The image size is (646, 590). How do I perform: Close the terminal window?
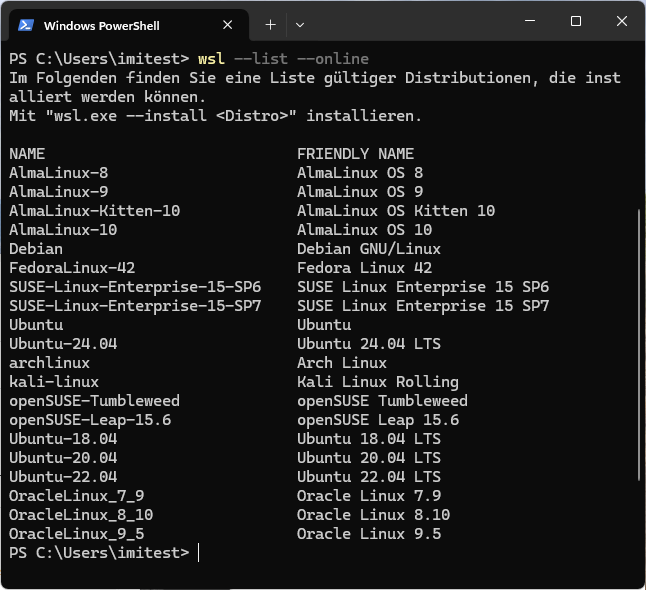coord(621,22)
